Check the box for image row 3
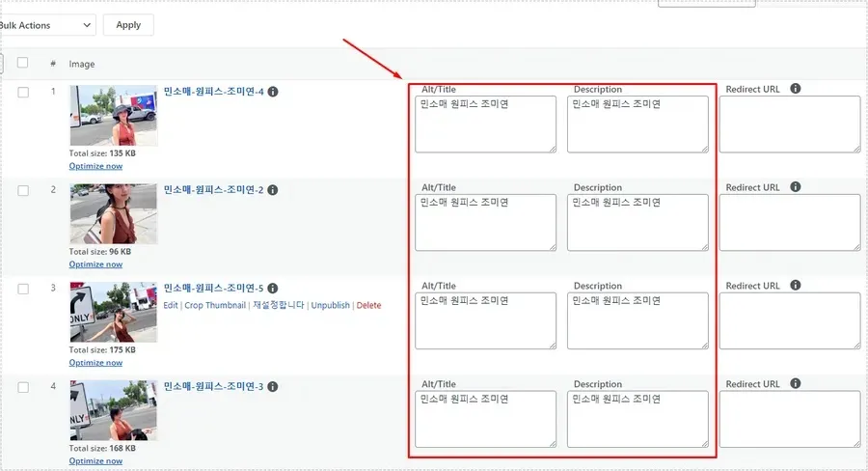Screen dimensions: 868x471 click(23, 289)
